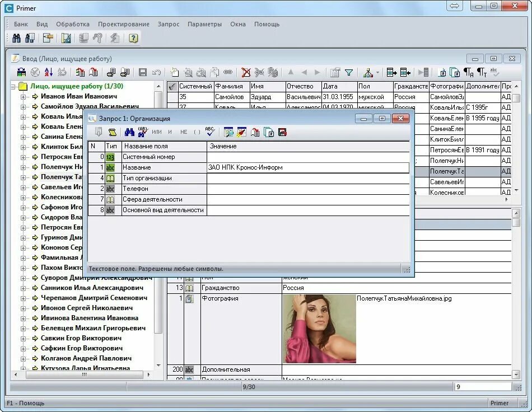Open the Проектирование menu
The width and height of the screenshot is (532, 412).
point(124,24)
